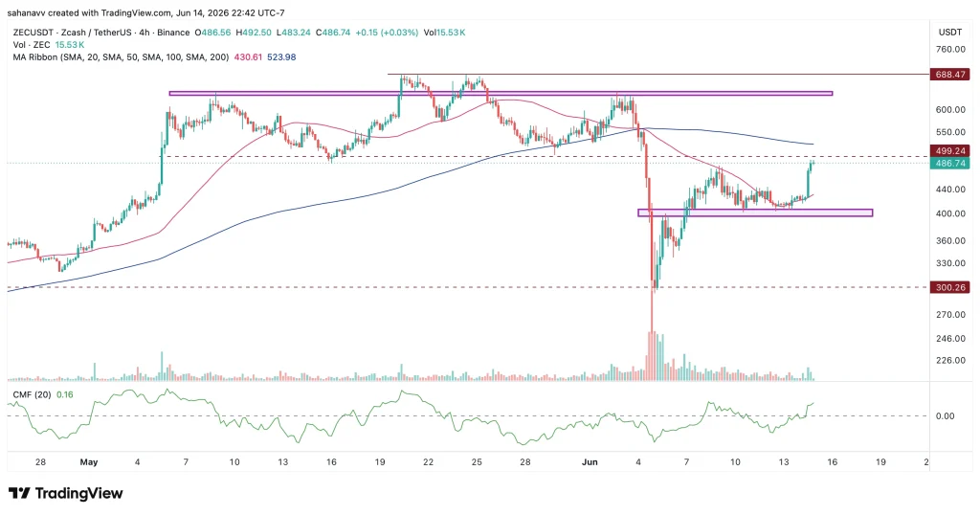
Task: Click the low price L483.24
Action: (x=293, y=33)
